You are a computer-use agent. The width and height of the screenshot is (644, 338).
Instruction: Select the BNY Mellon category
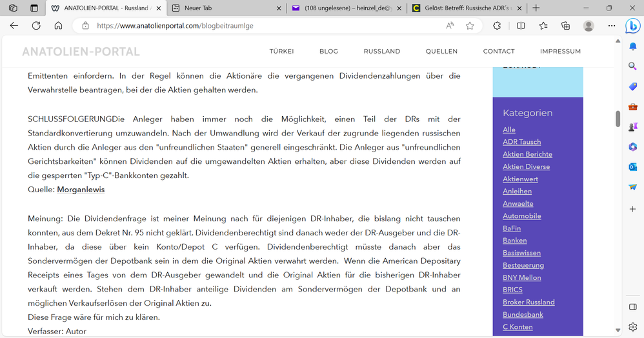point(521,277)
